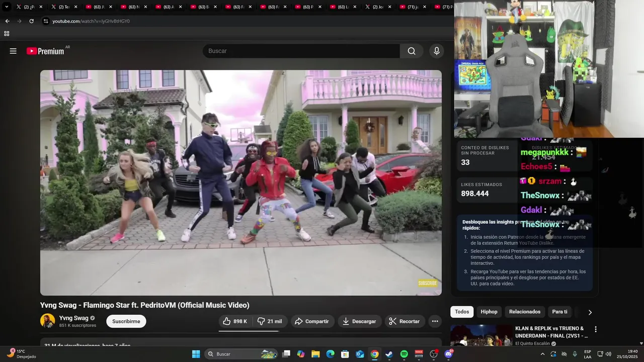644x362 pixels.
Task: Open the YouTube guide hamburger menu
Action: click(13, 51)
